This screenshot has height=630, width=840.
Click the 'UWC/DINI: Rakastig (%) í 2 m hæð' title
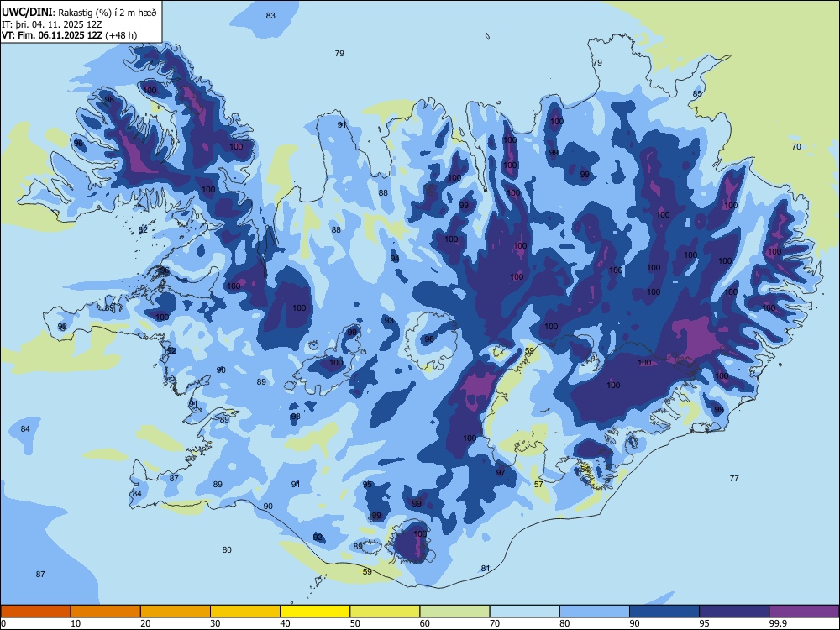coord(79,13)
